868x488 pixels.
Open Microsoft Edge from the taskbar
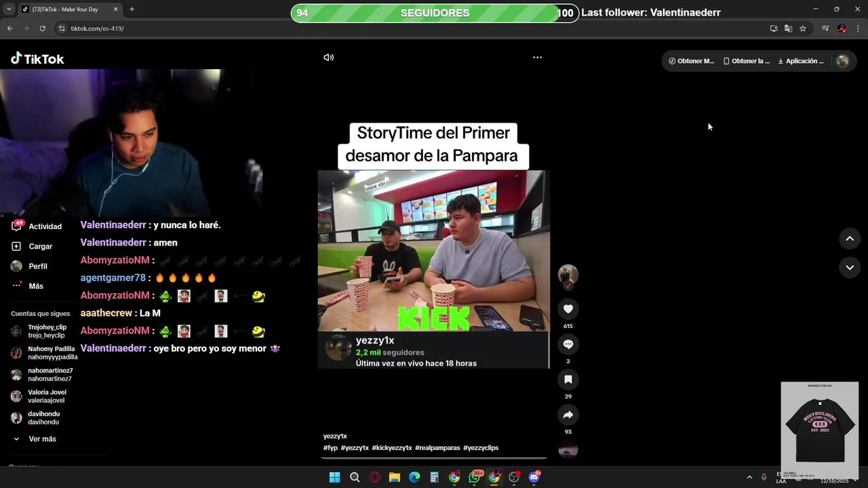[414, 477]
